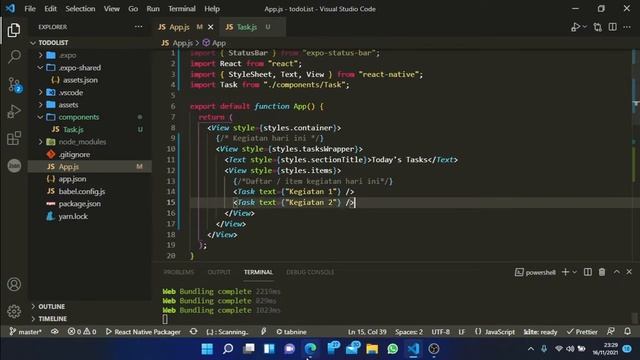Click the Prettier status item

(582, 332)
